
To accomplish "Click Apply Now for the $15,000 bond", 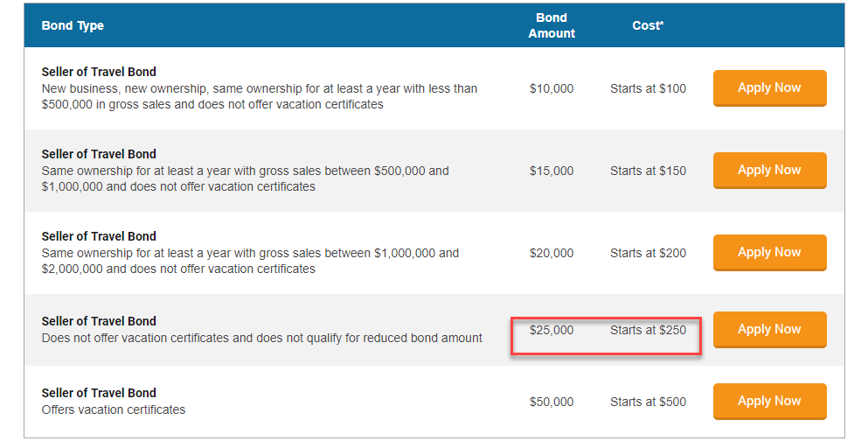I will [x=769, y=170].
